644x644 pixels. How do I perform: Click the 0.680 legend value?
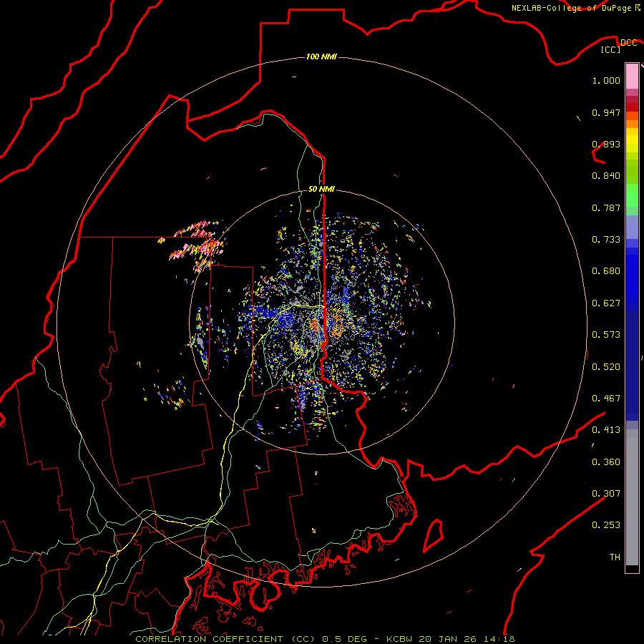point(606,271)
